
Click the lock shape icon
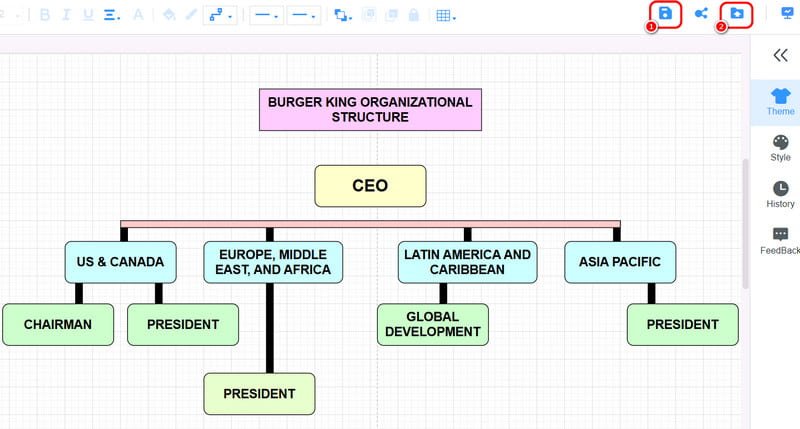(414, 15)
